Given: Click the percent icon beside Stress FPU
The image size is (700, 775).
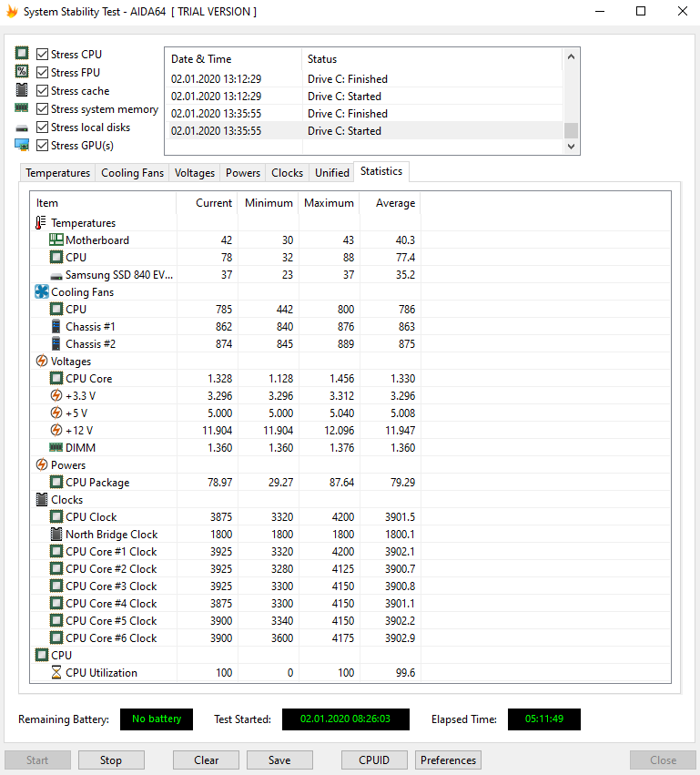Looking at the screenshot, I should coord(22,71).
